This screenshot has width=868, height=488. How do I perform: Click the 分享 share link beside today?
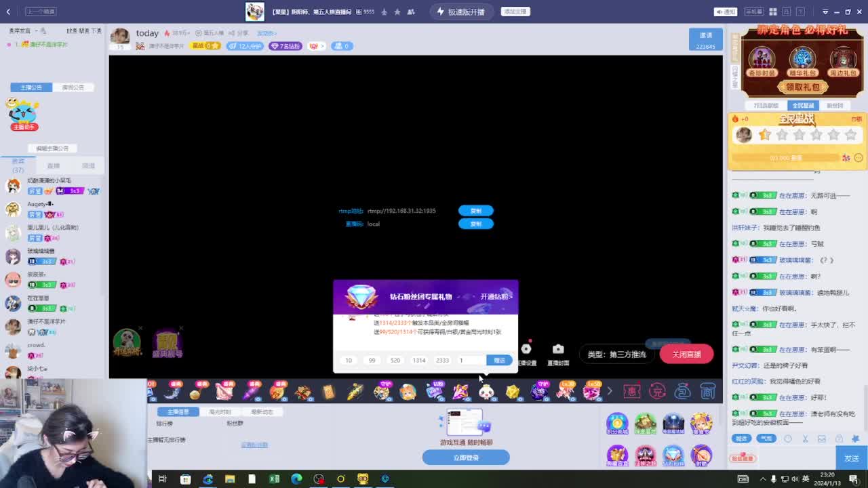click(240, 33)
